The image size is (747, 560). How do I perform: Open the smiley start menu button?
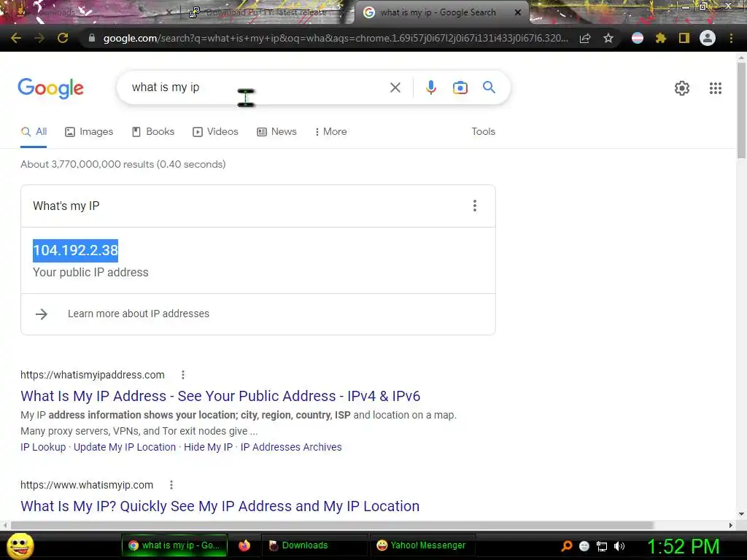(x=20, y=545)
